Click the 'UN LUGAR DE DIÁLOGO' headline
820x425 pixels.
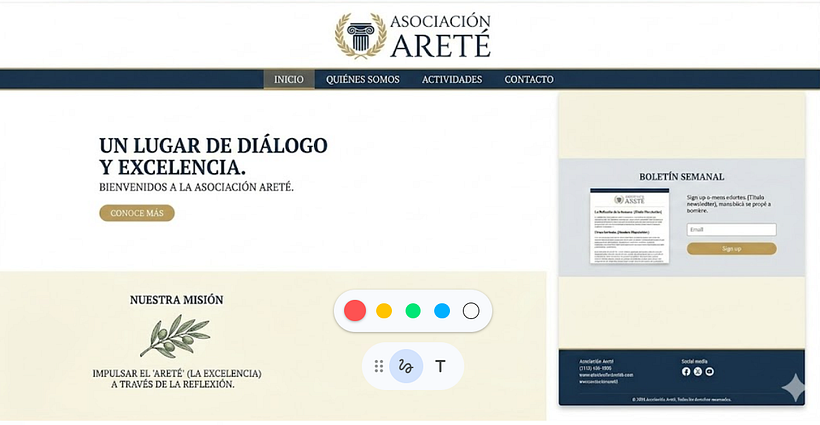click(213, 145)
